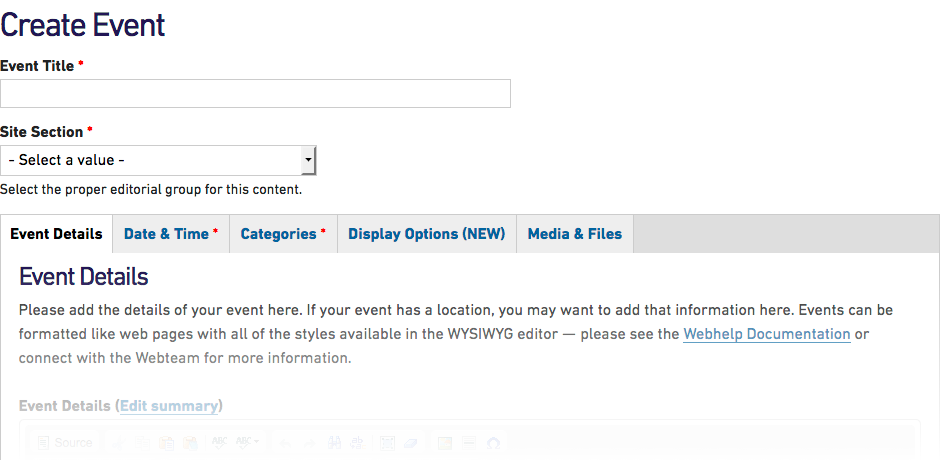
Task: Click the Special Character omega icon
Action: click(493, 443)
